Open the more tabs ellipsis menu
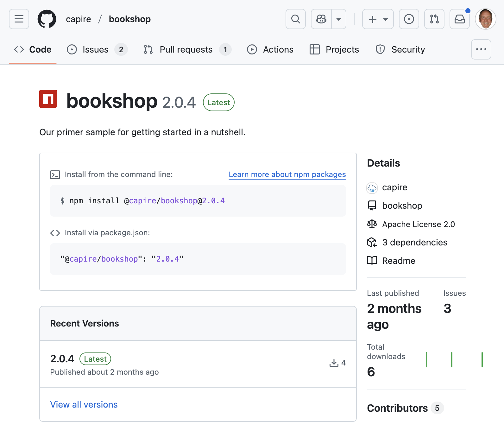The height and width of the screenshot is (425, 504). [481, 49]
